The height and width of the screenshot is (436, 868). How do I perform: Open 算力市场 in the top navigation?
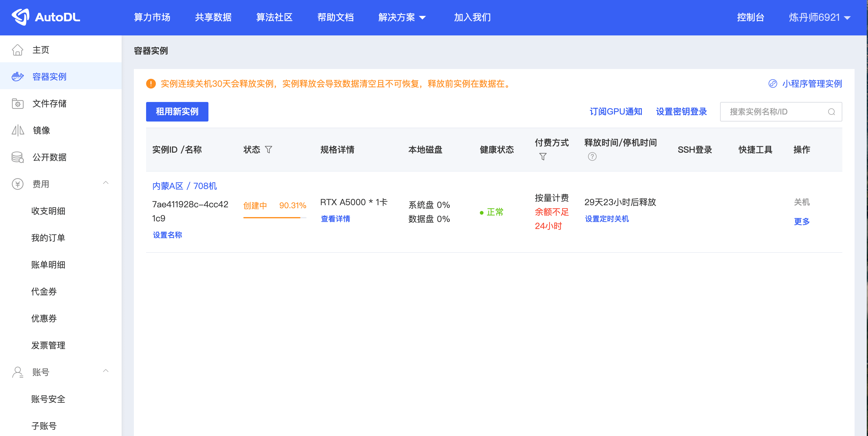(x=152, y=17)
